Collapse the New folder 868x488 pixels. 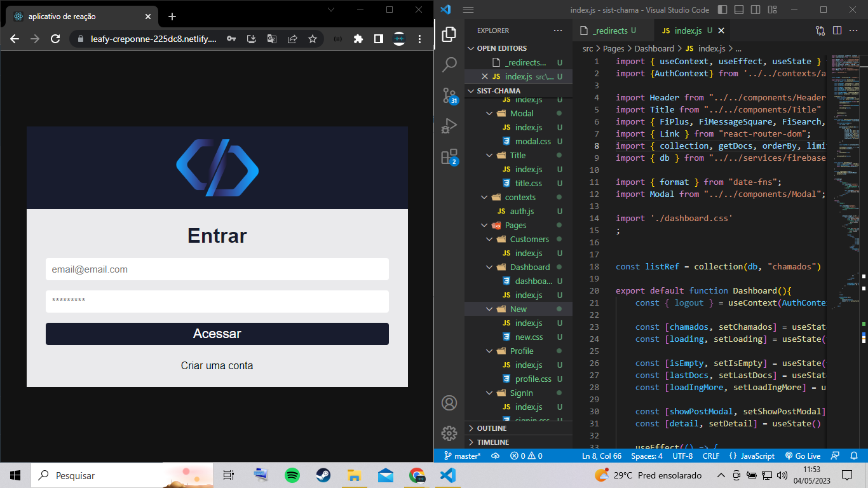[x=518, y=309]
